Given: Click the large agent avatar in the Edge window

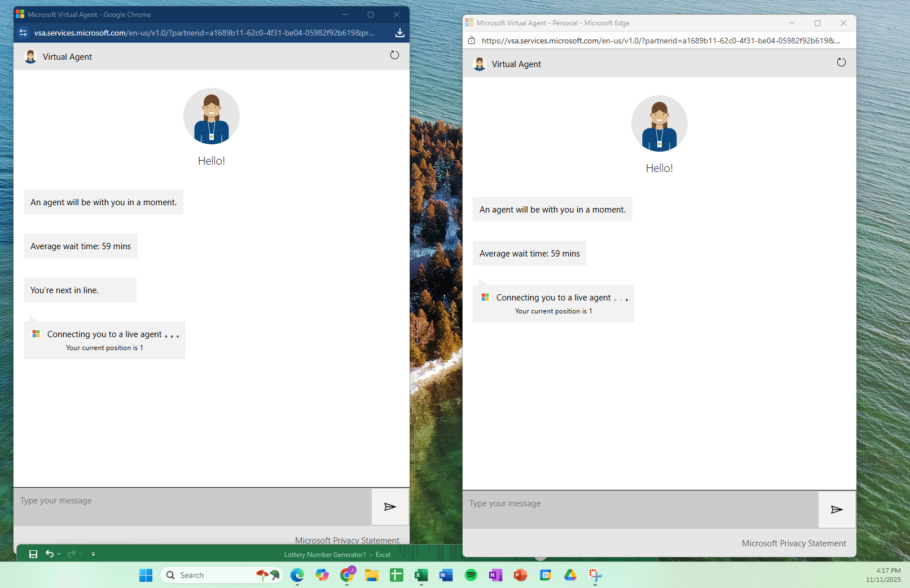Looking at the screenshot, I should point(660,123).
